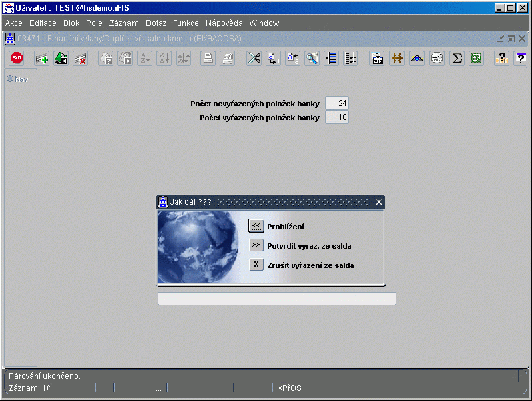The height and width of the screenshot is (401, 532).
Task: Click the green Excel export icon
Action: pyautogui.click(x=477, y=58)
